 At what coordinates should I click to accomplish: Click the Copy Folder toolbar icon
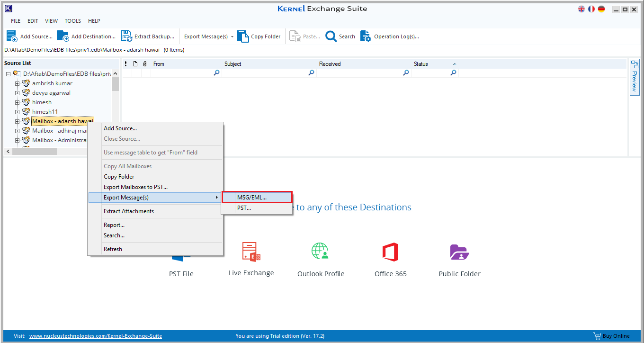242,36
